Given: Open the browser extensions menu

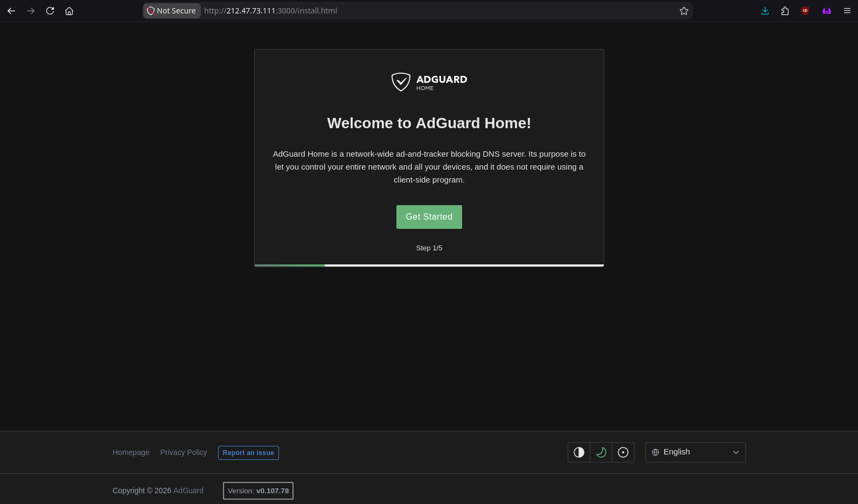Looking at the screenshot, I should point(785,11).
